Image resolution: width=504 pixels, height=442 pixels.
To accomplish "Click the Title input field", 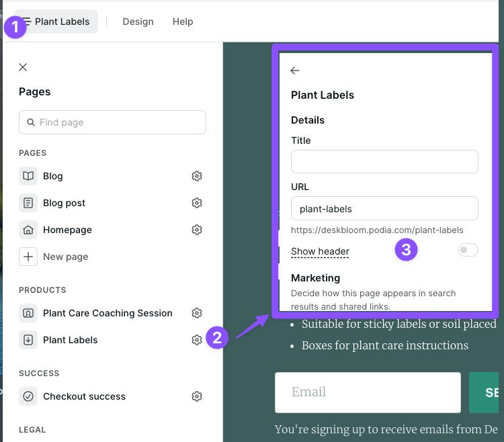I will [384, 162].
